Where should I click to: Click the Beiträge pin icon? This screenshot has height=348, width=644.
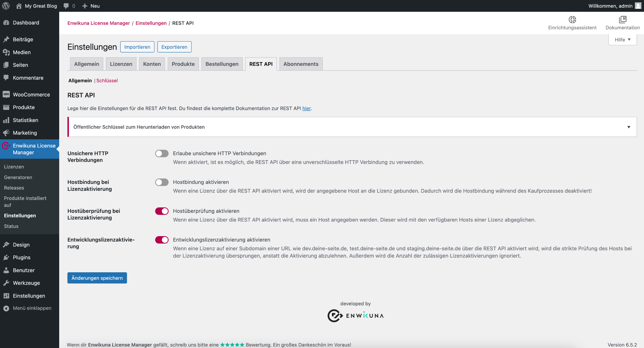(x=6, y=39)
